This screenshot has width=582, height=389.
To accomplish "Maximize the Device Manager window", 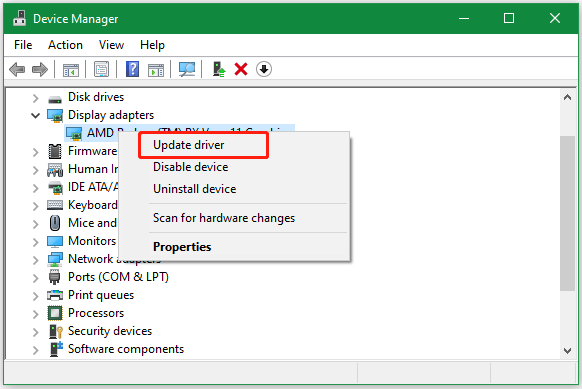I will click(x=509, y=18).
